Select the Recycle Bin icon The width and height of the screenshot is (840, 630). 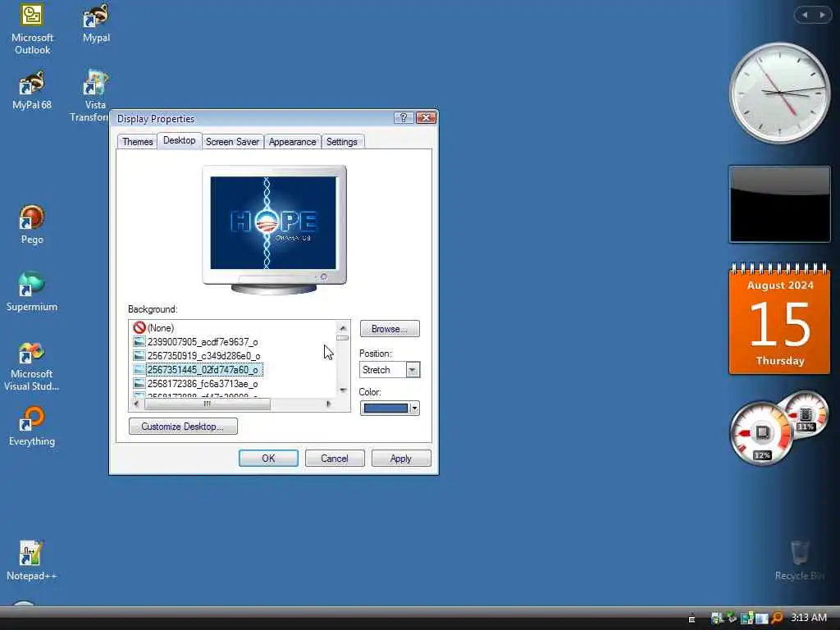click(x=799, y=559)
